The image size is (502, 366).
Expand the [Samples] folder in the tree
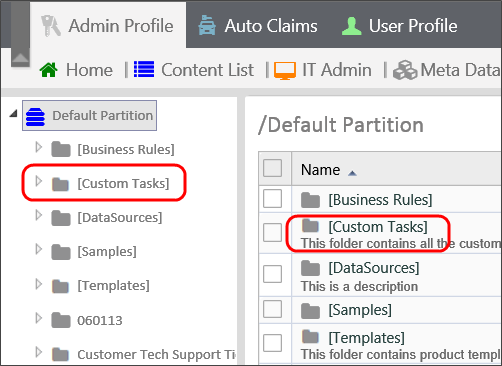coord(39,249)
